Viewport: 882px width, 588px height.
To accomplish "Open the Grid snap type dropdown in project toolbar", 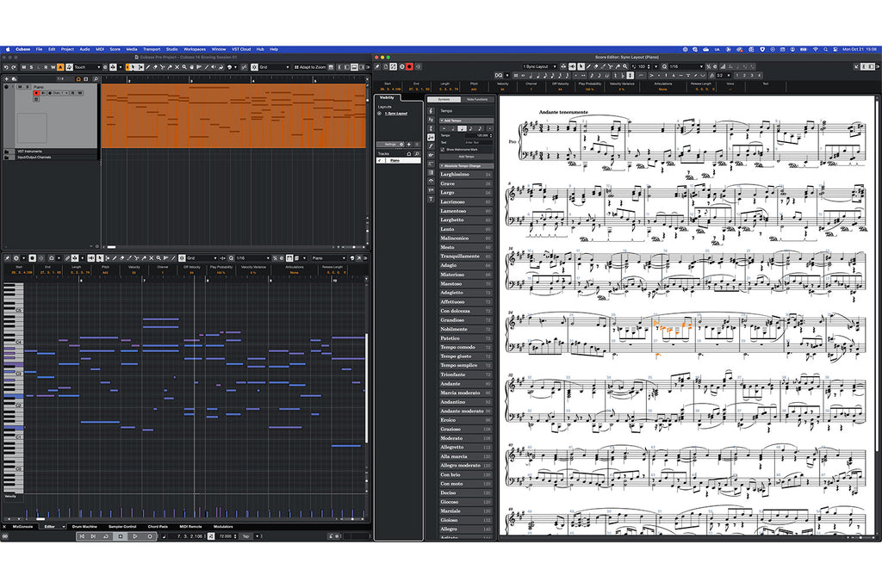I will click(275, 67).
